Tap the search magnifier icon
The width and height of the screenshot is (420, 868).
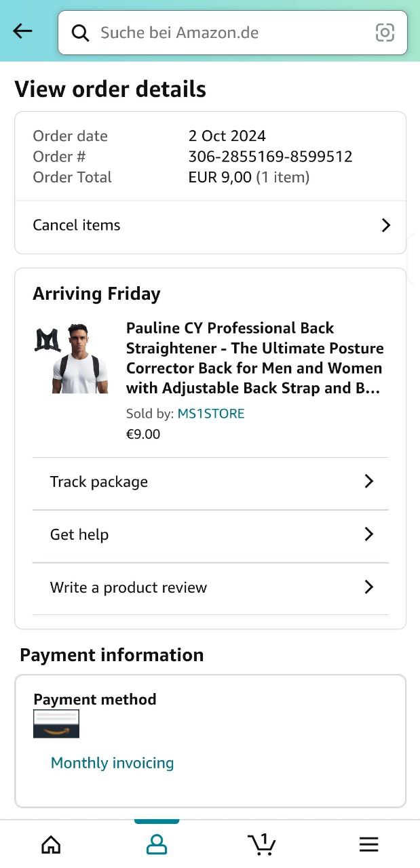coord(81,33)
